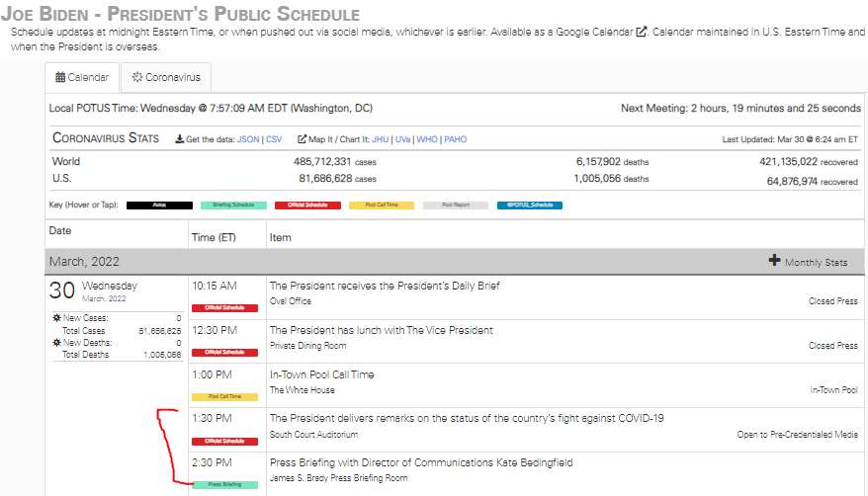Click the red Official Schedule key swatch
The height and width of the screenshot is (496, 868).
tap(307, 206)
